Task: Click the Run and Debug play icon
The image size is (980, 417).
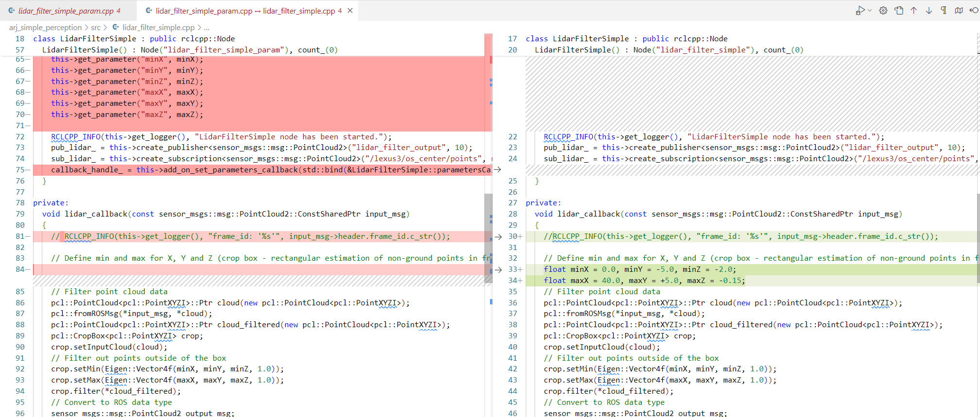Action: coord(860,10)
